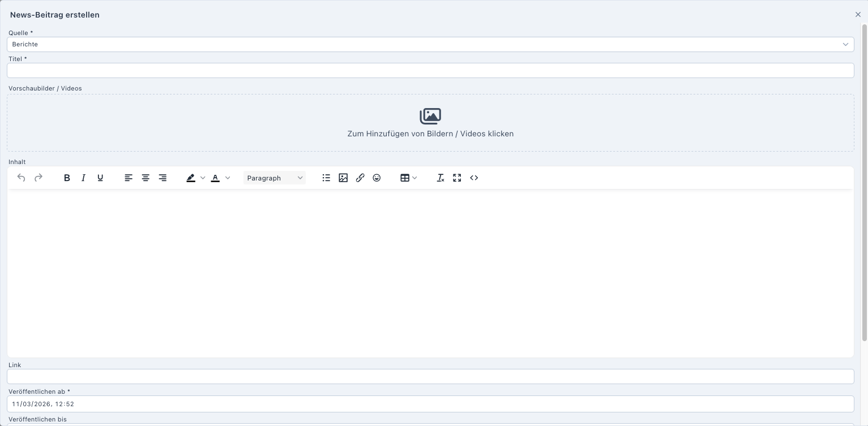Align text to the left
This screenshot has height=426, width=868.
129,178
